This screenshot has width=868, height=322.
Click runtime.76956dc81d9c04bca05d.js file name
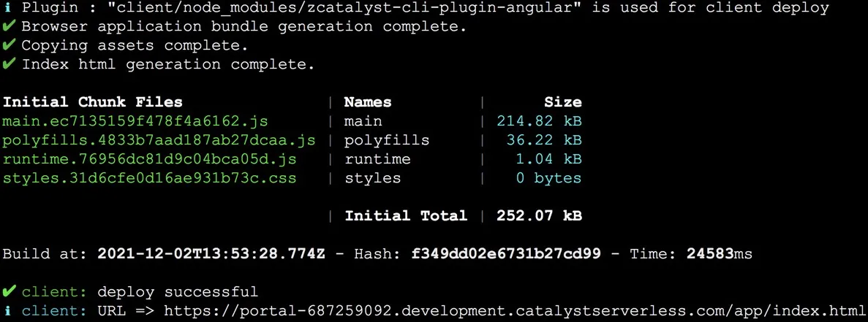point(149,159)
